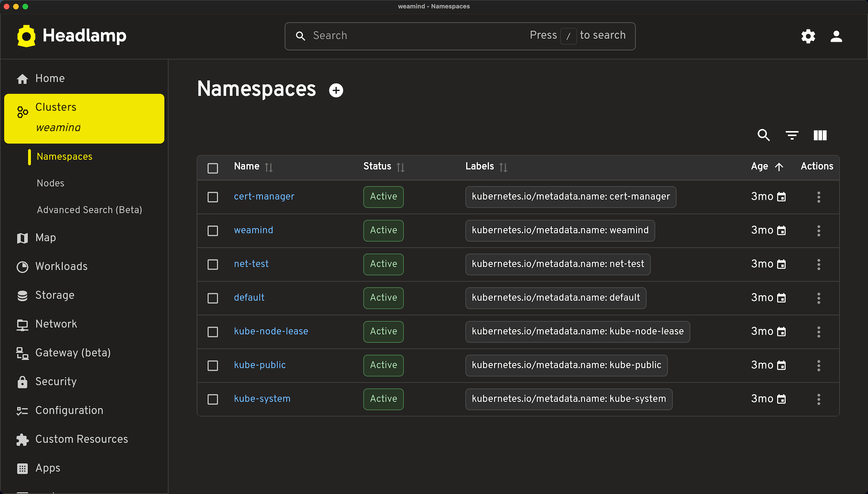Go to Nodes in the sidebar
This screenshot has height=494, width=868.
(x=51, y=183)
